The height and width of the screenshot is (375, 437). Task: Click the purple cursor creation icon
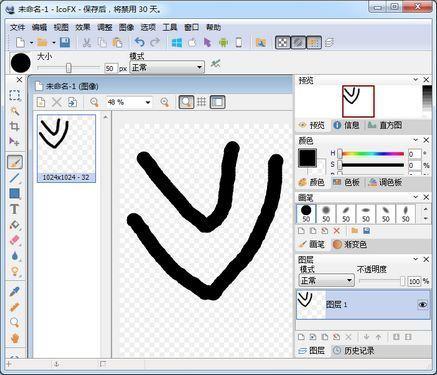point(207,42)
